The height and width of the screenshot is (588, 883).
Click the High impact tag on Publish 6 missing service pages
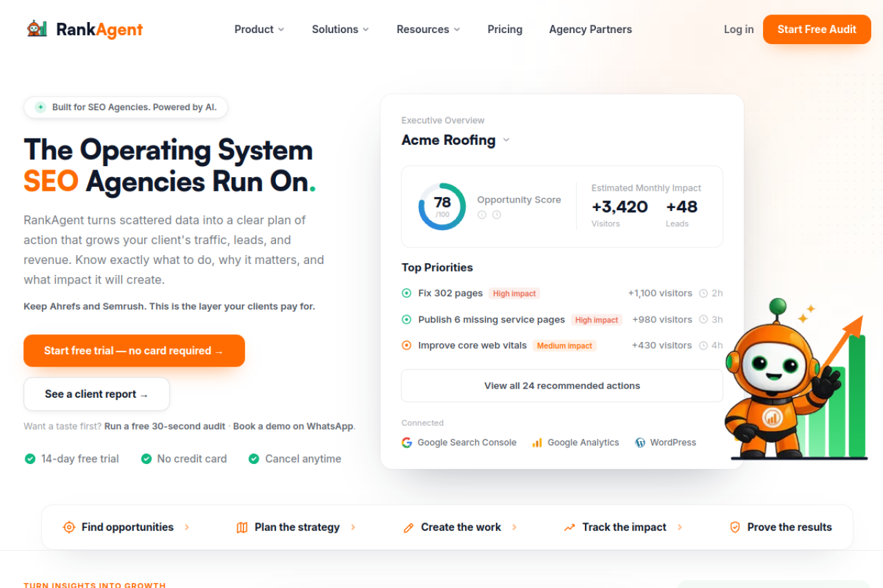(x=597, y=320)
